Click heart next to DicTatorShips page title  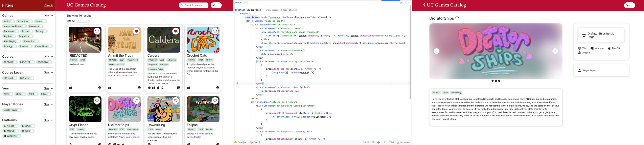pos(457,18)
